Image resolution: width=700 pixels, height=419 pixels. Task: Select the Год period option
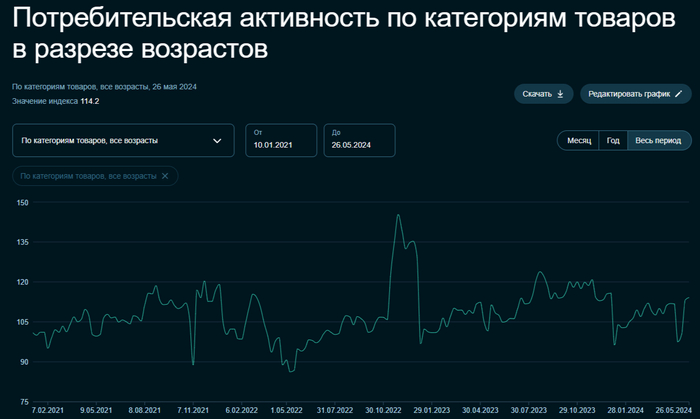pyautogui.click(x=613, y=141)
